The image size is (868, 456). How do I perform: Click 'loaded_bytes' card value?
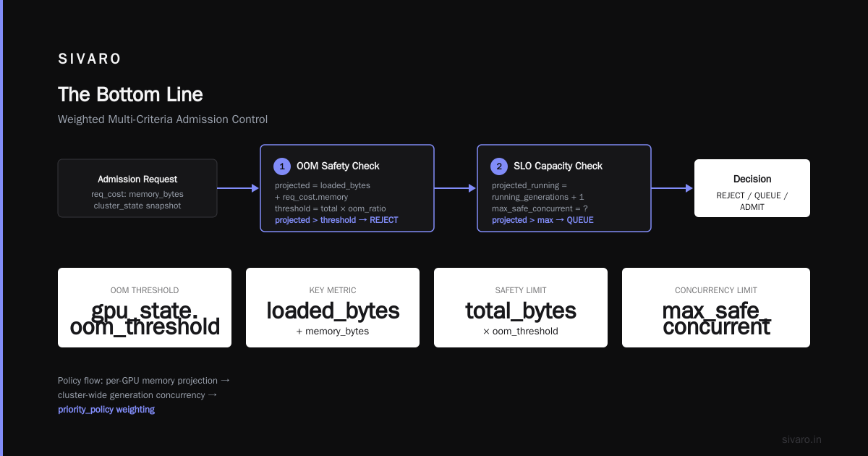pyautogui.click(x=333, y=311)
